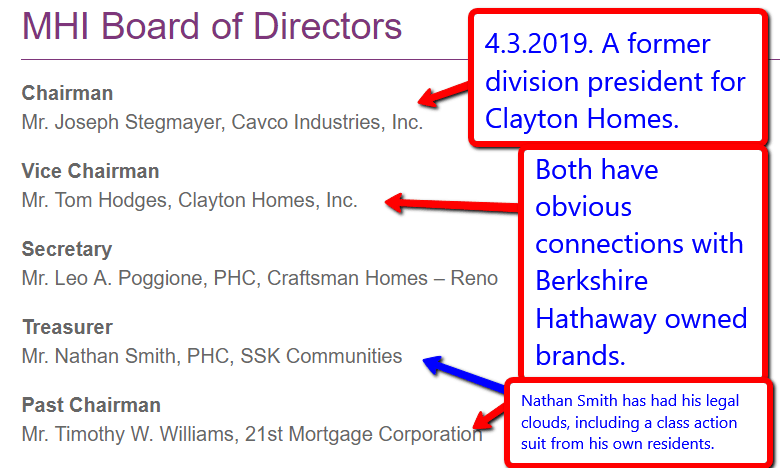This screenshot has height=468, width=780.
Task: Open Mr. Timothy W. Williams, 21st Mortgage entry
Action: coord(251,434)
